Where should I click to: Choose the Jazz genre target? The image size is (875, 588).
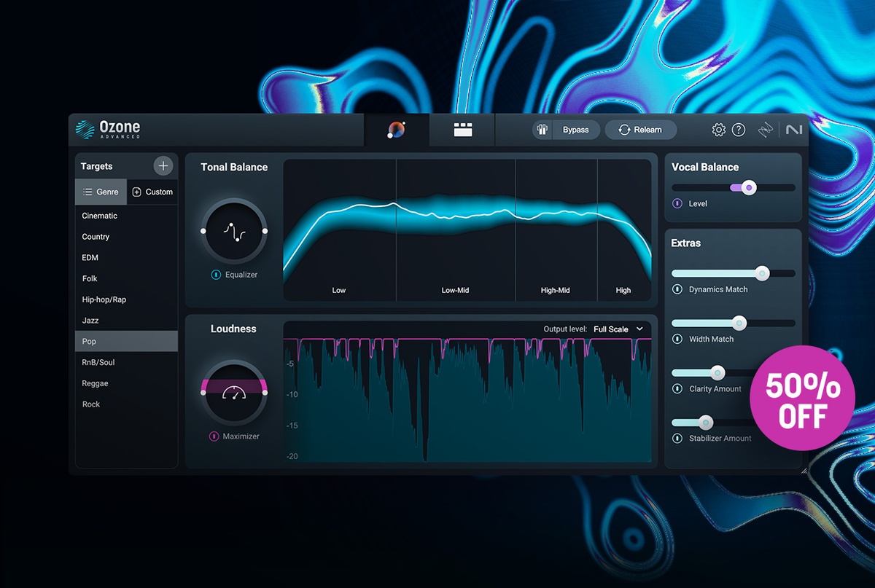click(90, 321)
